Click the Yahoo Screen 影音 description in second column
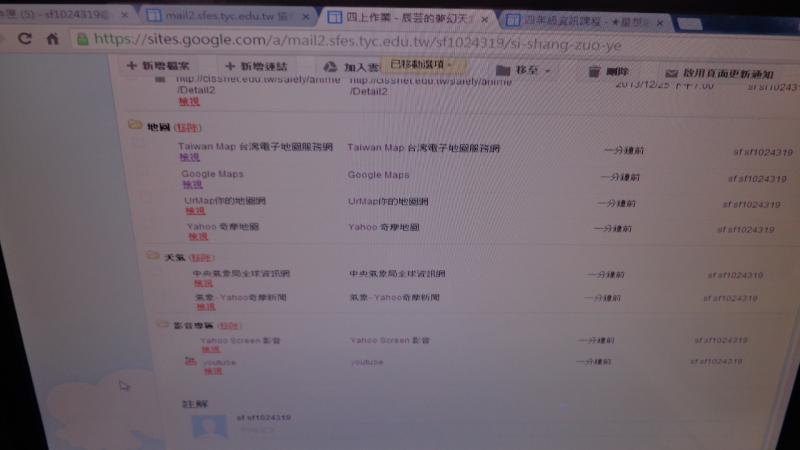Image resolution: width=800 pixels, height=450 pixels. pos(390,340)
